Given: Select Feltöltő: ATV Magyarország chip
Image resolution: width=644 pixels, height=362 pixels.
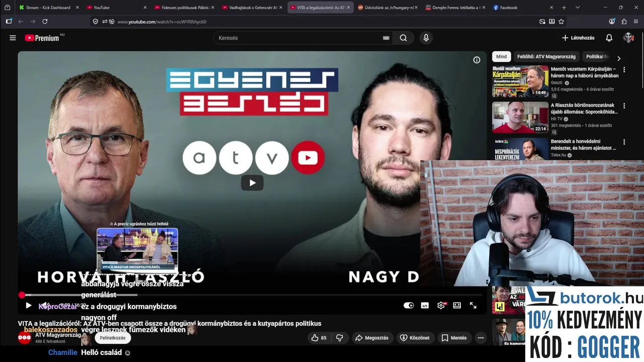Looking at the screenshot, I should point(546,57).
